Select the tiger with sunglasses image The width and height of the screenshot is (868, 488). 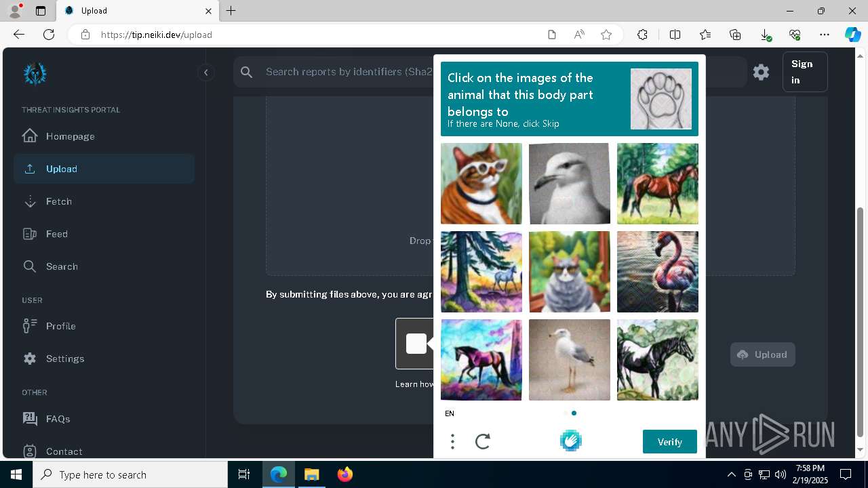(481, 184)
